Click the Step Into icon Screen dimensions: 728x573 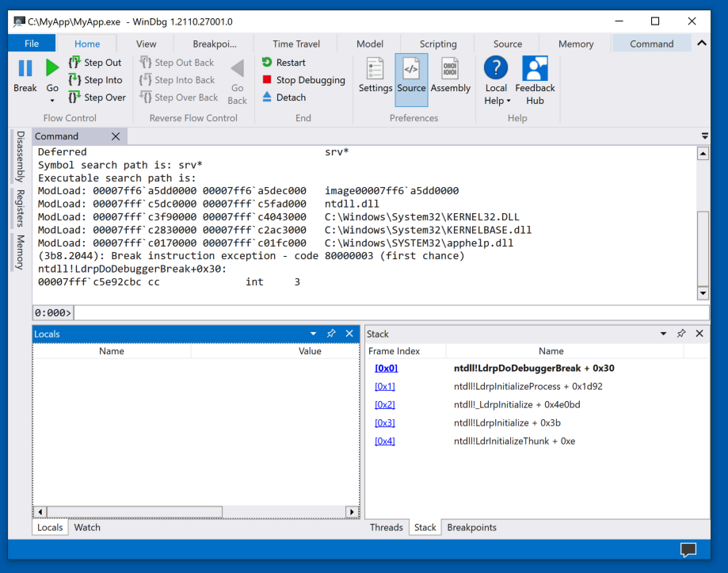pyautogui.click(x=75, y=80)
